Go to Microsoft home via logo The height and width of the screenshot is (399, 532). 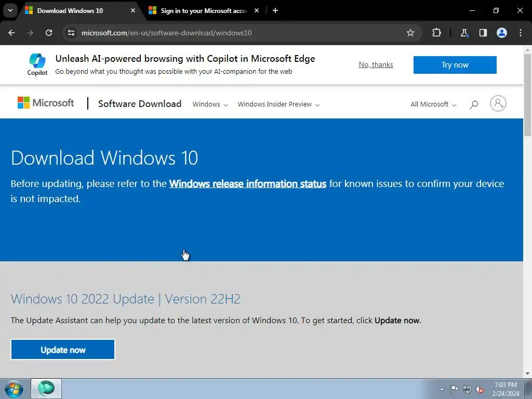[x=46, y=103]
